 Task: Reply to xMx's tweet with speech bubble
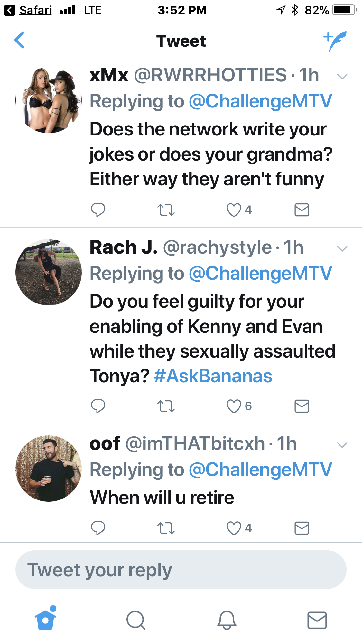pos(98,210)
